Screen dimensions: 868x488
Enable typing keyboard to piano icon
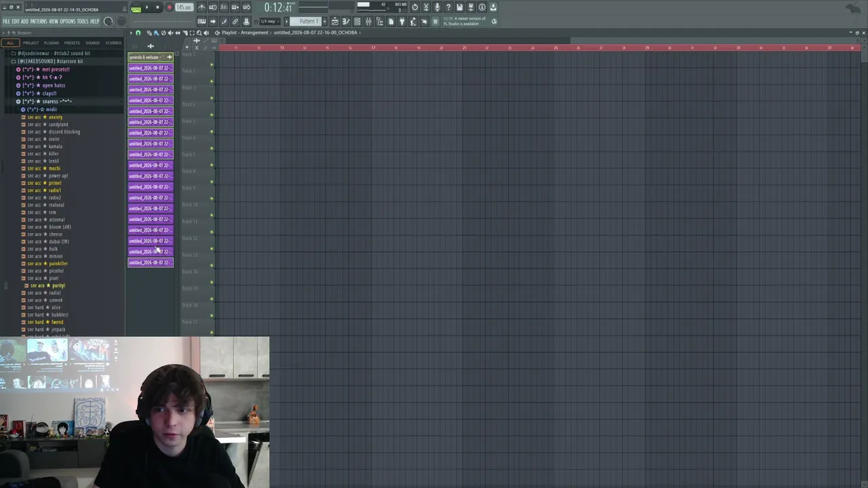[x=201, y=22]
